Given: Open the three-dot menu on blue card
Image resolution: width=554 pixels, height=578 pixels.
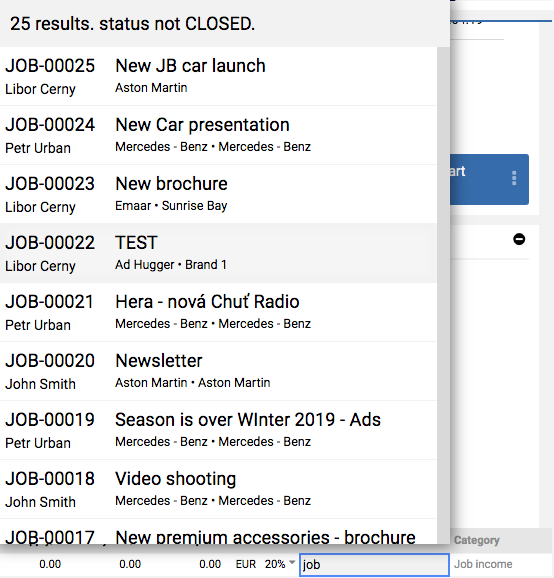Looking at the screenshot, I should pos(514,178).
